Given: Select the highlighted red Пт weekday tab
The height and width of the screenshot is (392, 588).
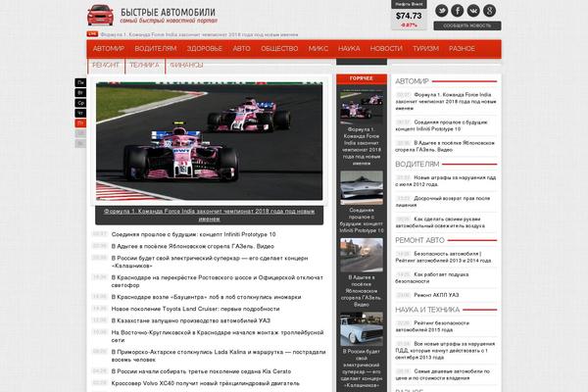Looking at the screenshot, I should coord(80,123).
